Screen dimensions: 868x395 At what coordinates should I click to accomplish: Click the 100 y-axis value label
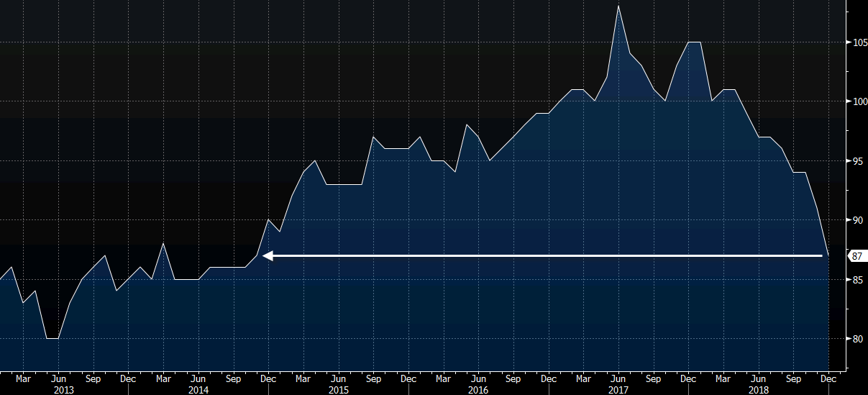[x=860, y=101]
